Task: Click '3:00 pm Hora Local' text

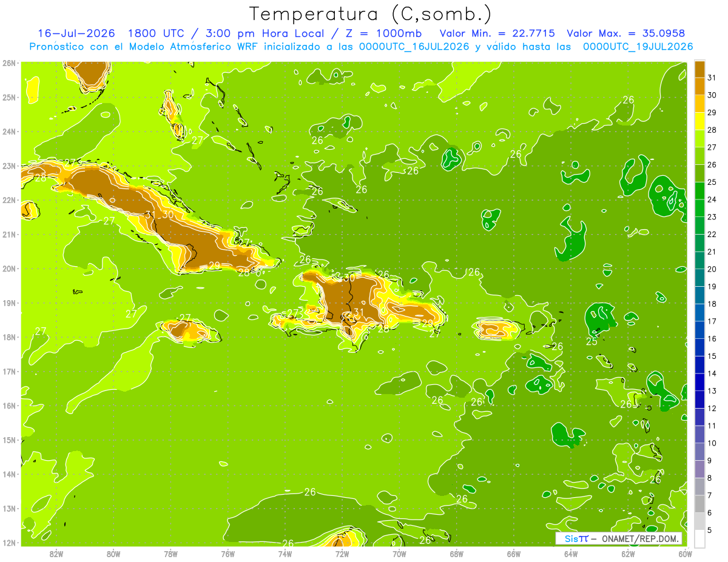Action: pos(264,33)
